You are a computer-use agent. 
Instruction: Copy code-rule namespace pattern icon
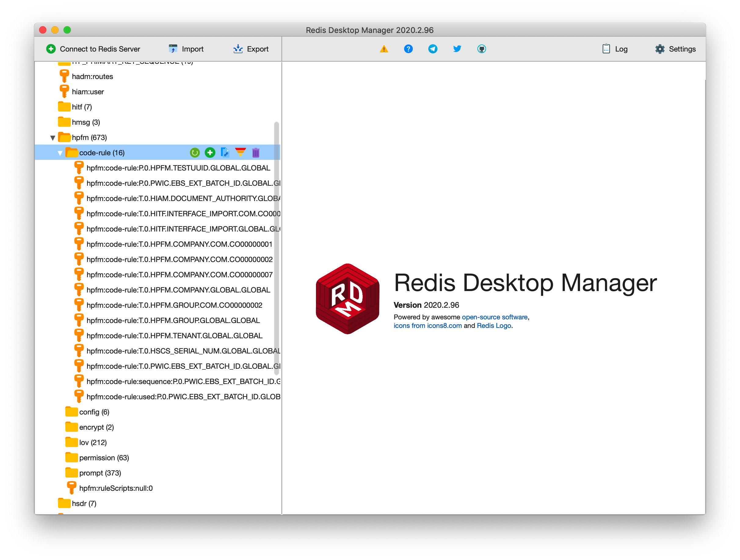coord(225,153)
